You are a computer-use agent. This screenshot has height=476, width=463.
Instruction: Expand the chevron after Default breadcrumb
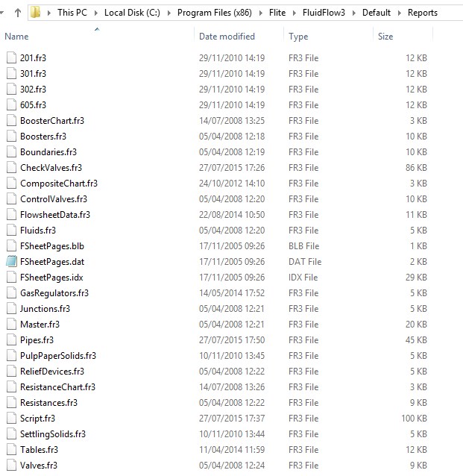[x=400, y=13]
